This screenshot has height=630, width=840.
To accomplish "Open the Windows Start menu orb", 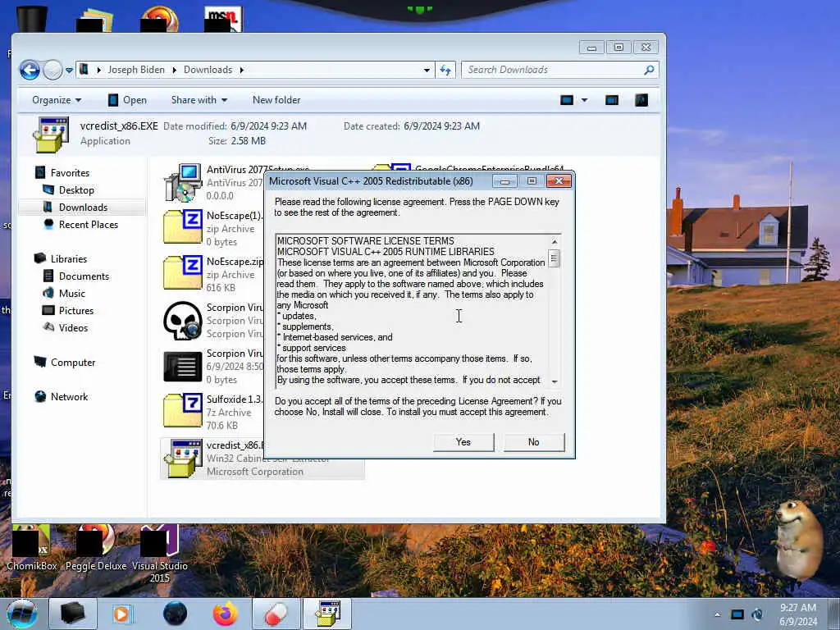I will coord(22,614).
